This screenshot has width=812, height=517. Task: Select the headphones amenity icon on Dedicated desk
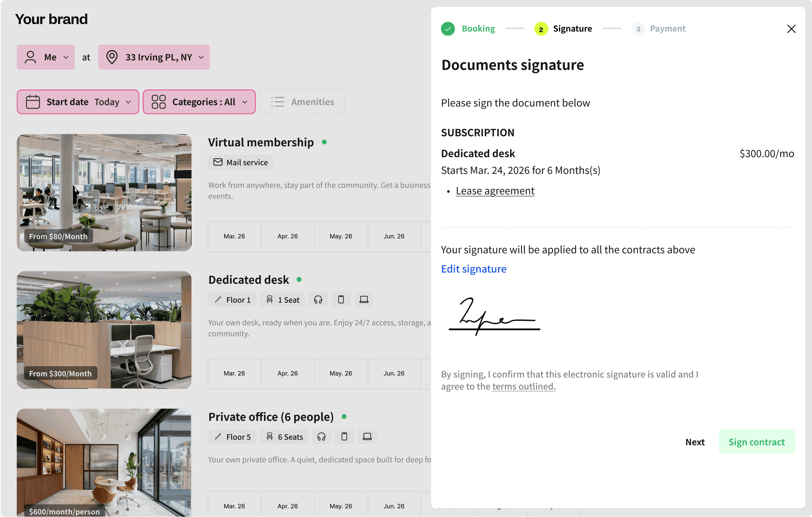click(x=318, y=299)
